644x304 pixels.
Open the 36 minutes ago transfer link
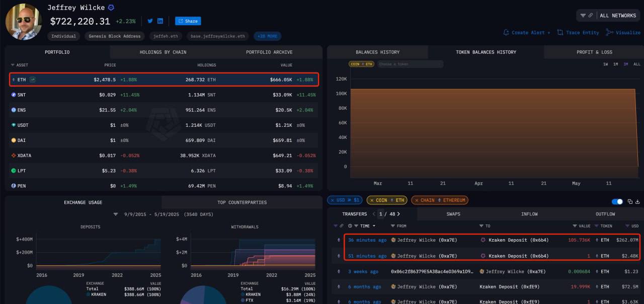point(367,240)
